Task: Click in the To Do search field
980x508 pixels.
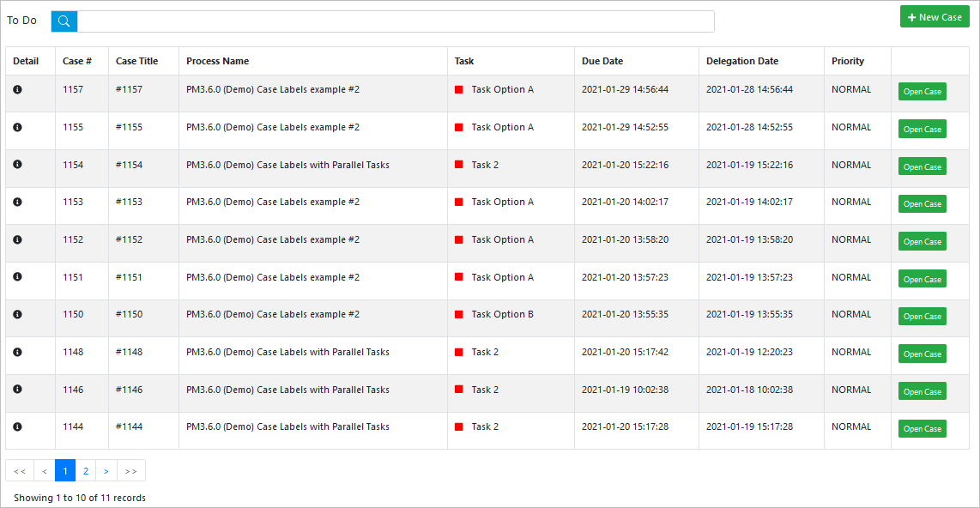Action: click(395, 21)
